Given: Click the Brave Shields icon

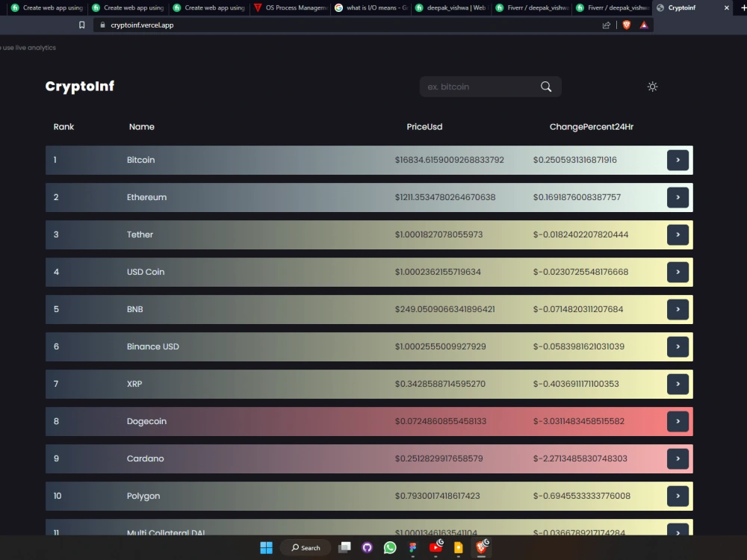Looking at the screenshot, I should tap(627, 25).
